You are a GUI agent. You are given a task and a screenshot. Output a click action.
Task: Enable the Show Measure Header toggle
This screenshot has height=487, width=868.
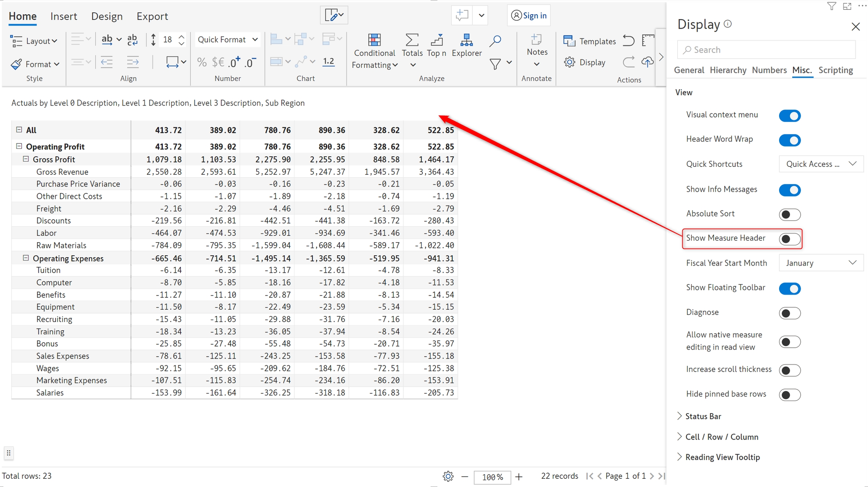tap(789, 239)
